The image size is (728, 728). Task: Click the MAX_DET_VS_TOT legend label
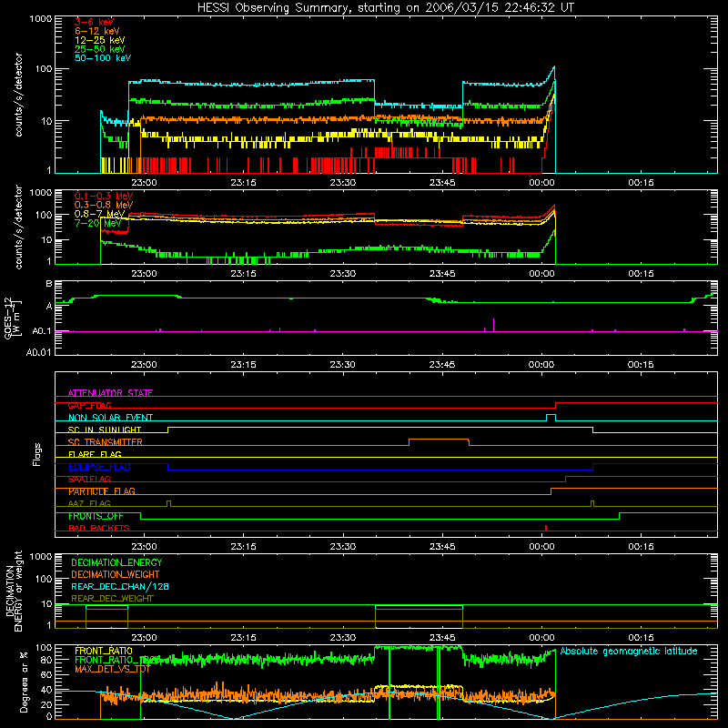click(113, 669)
